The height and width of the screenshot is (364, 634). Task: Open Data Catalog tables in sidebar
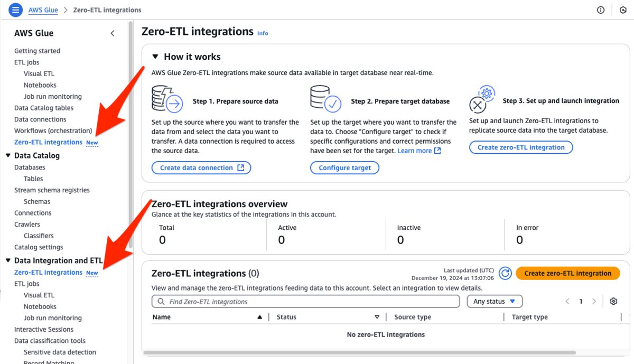tap(44, 108)
